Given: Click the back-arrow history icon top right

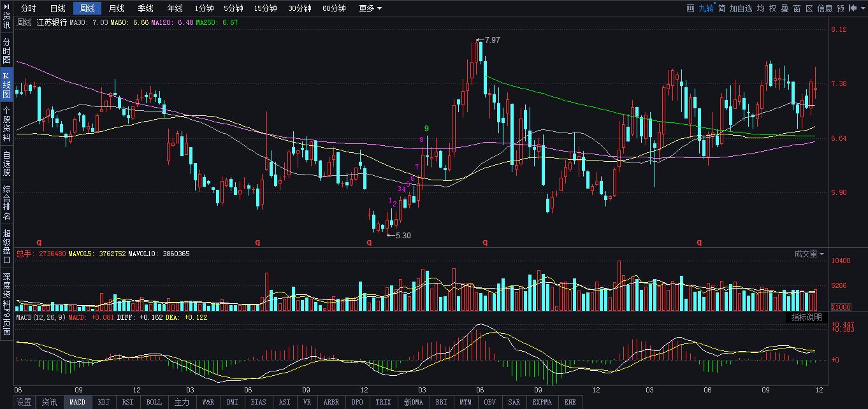Looking at the screenshot, I should coord(853,8).
